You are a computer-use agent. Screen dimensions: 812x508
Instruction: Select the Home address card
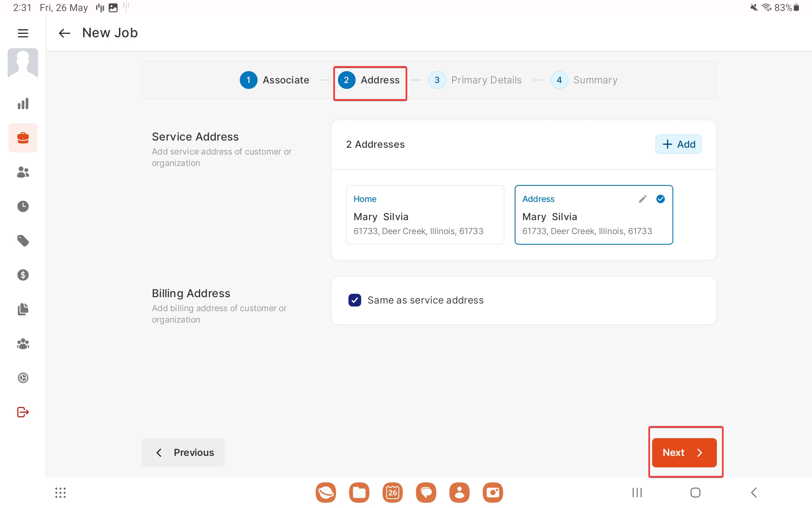click(x=425, y=215)
